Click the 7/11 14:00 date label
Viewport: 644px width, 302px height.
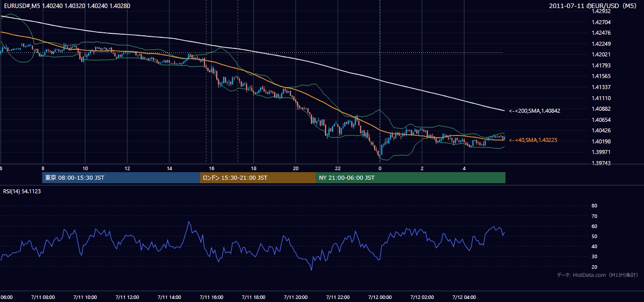(x=169, y=297)
